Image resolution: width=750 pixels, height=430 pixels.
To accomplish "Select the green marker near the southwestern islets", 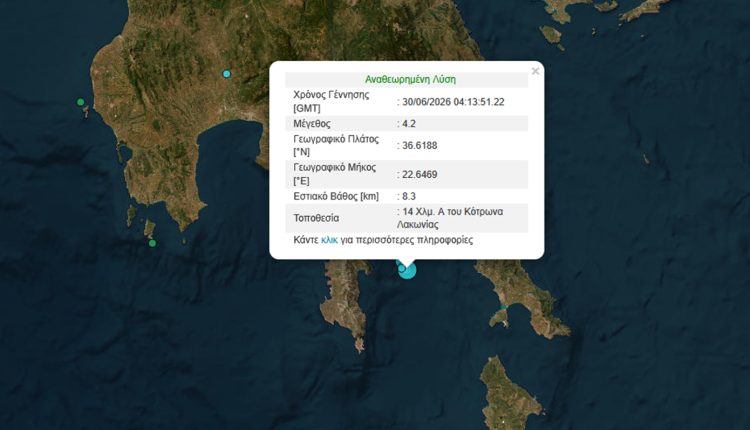I will coord(152,243).
